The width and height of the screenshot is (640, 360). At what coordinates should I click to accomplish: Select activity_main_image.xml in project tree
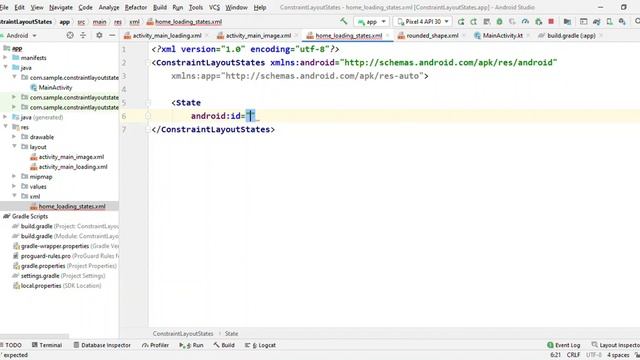pyautogui.click(x=71, y=157)
